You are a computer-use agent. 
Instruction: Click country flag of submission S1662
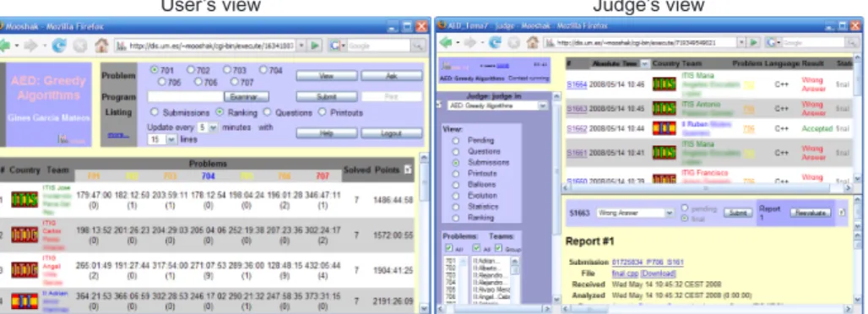(665, 128)
